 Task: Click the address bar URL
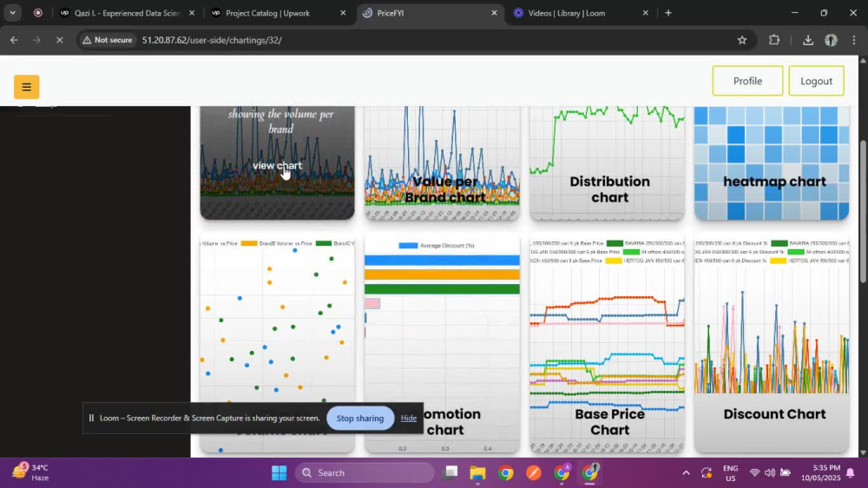coord(212,40)
